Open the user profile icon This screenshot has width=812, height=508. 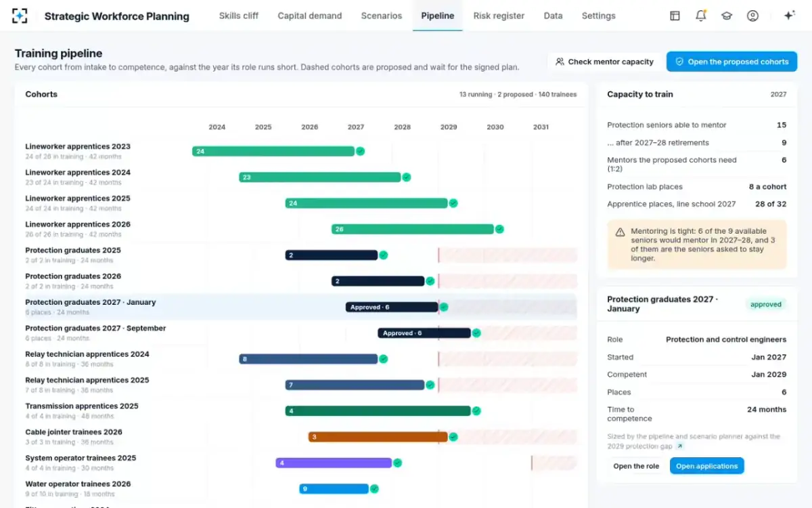(x=752, y=16)
